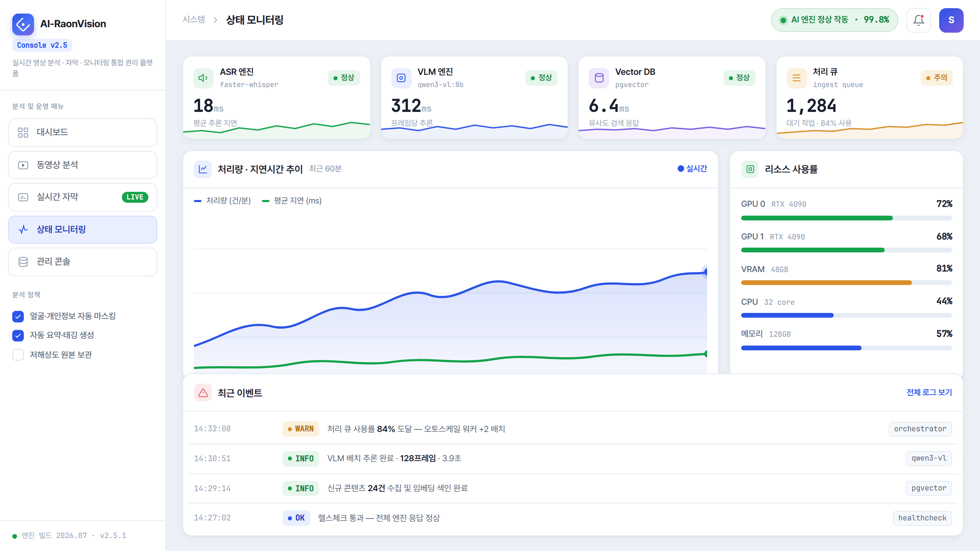
Task: Click the 최근 이벤트 warning triangle icon
Action: [x=203, y=393]
